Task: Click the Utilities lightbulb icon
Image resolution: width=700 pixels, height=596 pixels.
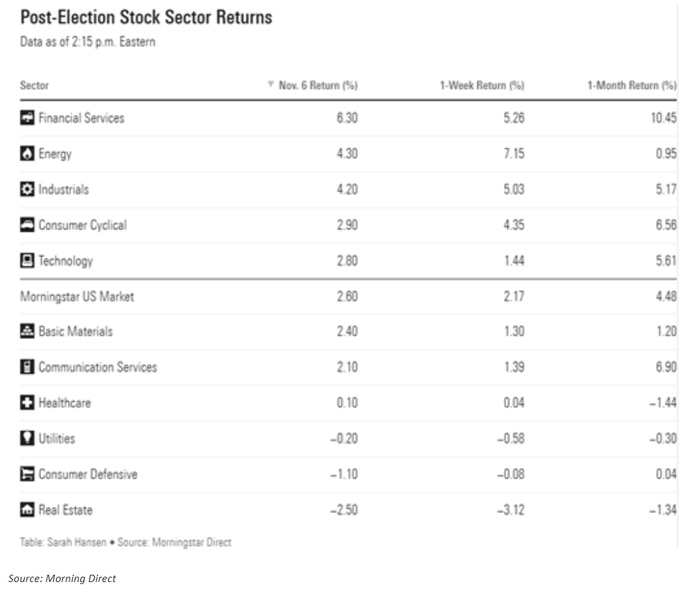Action: (27, 439)
